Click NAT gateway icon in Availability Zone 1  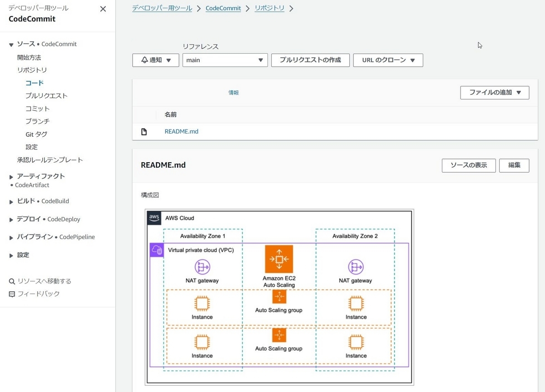click(202, 267)
